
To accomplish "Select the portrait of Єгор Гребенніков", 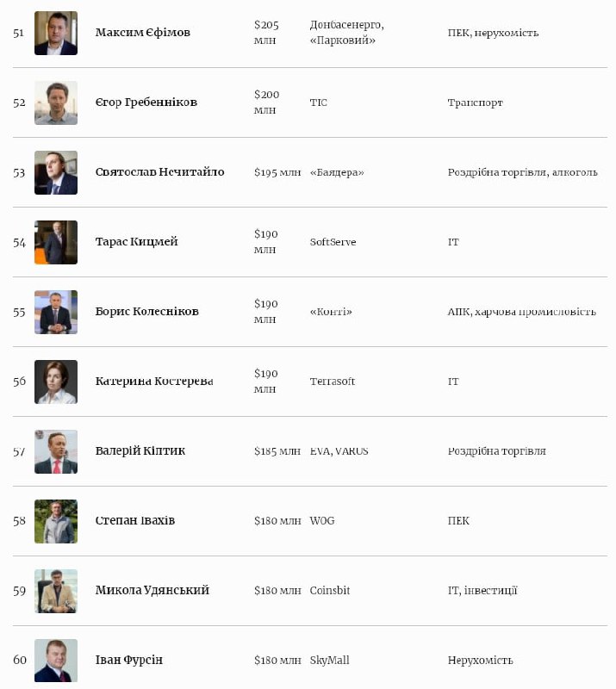I will [56, 102].
